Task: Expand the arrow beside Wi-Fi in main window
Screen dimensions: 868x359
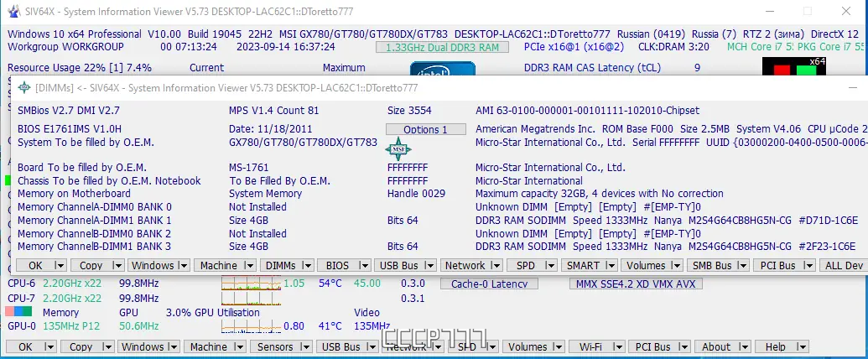Action: pyautogui.click(x=619, y=346)
